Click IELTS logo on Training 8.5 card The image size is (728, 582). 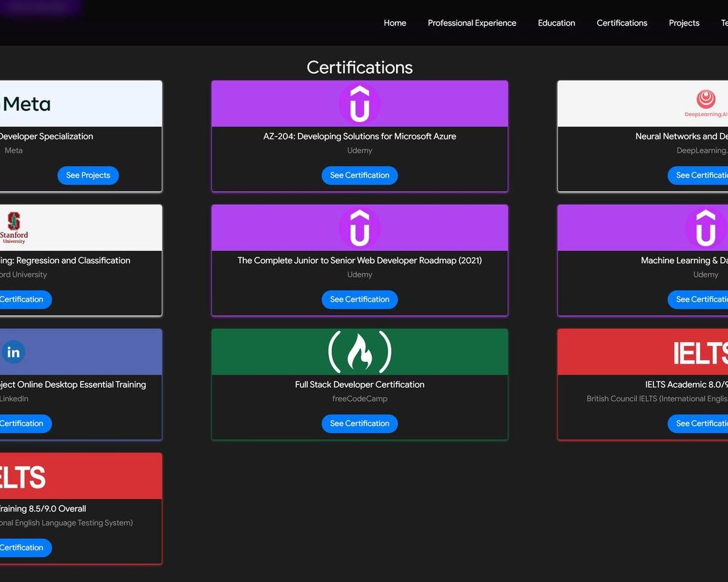tap(22, 477)
